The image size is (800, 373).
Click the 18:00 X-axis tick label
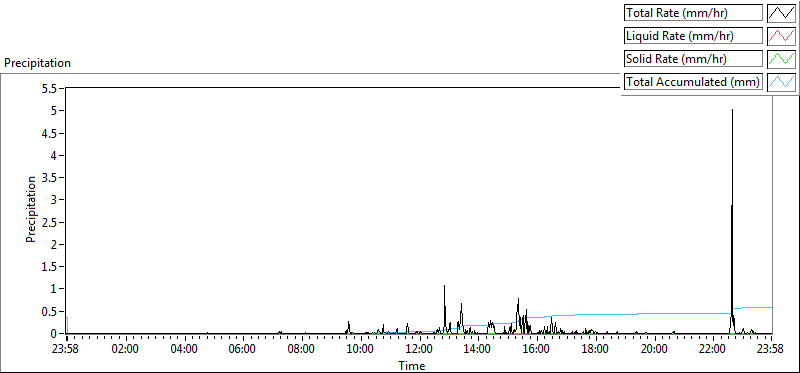[x=595, y=350]
